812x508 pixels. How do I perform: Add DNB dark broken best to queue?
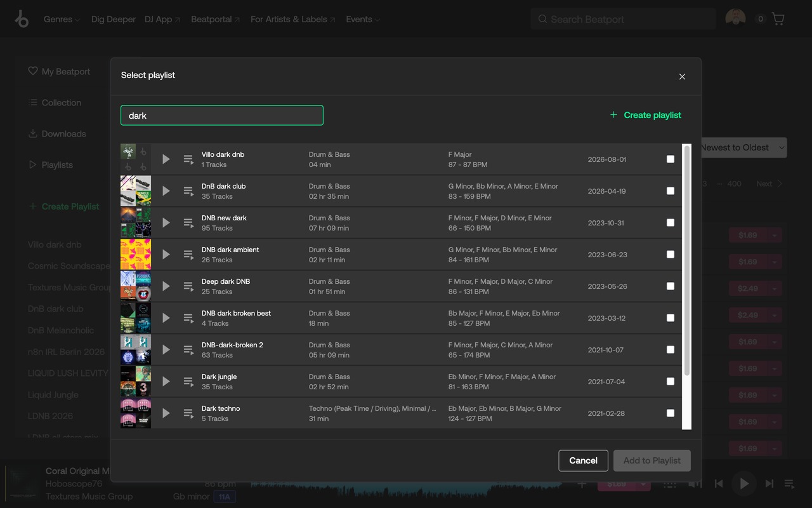[x=188, y=318]
